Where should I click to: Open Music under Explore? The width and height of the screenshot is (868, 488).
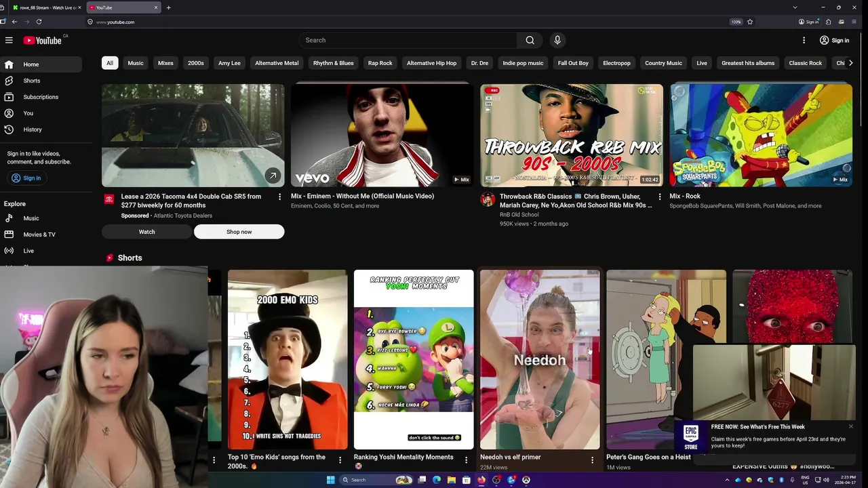click(x=41, y=218)
